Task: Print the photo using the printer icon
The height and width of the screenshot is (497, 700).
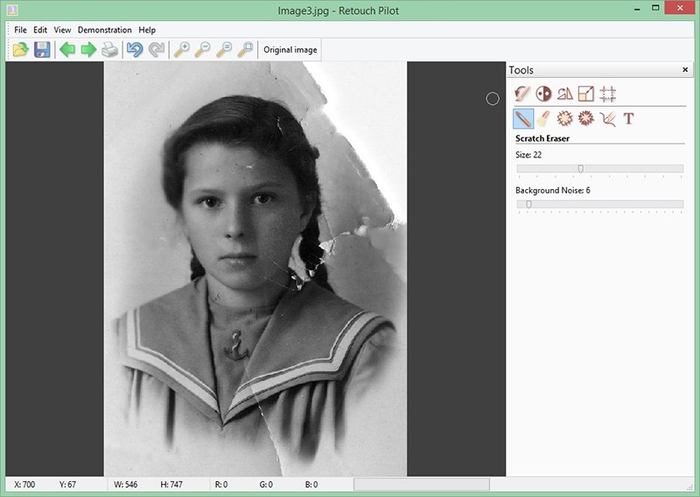Action: coord(110,50)
